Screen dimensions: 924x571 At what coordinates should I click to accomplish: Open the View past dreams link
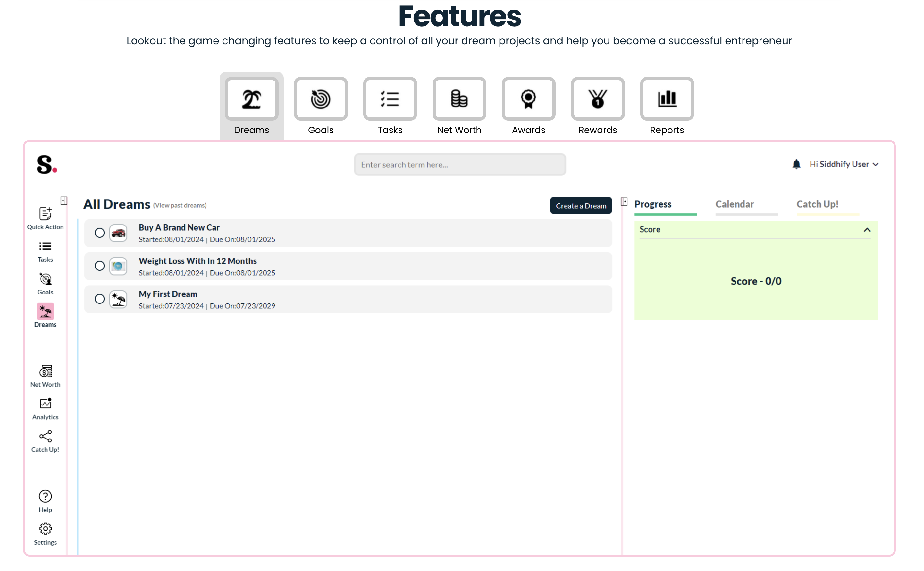(x=180, y=205)
